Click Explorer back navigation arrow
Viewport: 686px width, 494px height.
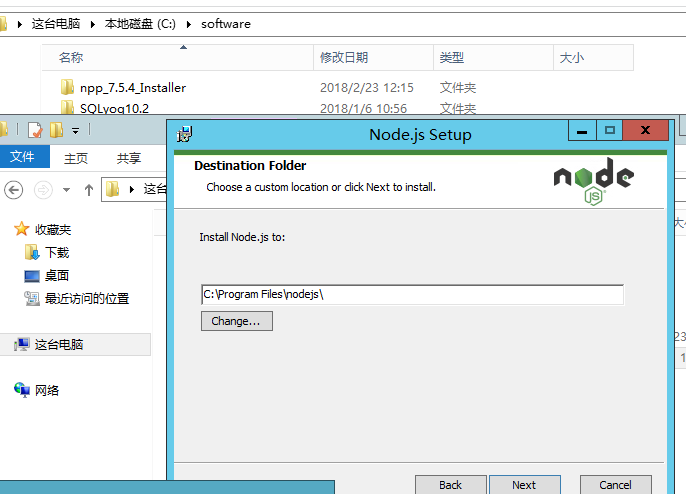tap(14, 190)
